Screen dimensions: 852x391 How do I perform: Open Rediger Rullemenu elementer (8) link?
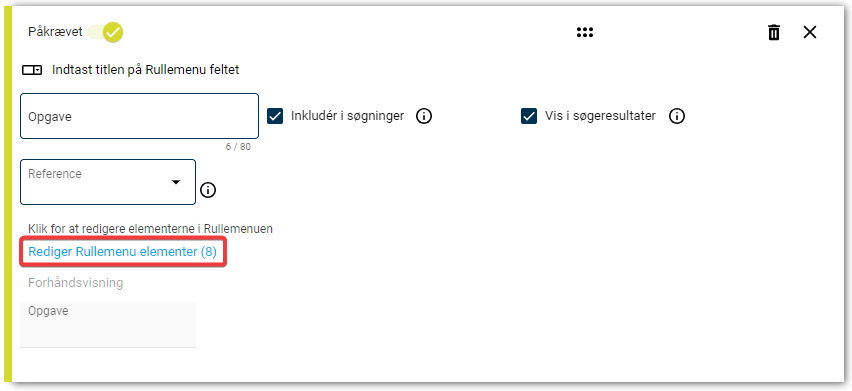pyautogui.click(x=122, y=252)
